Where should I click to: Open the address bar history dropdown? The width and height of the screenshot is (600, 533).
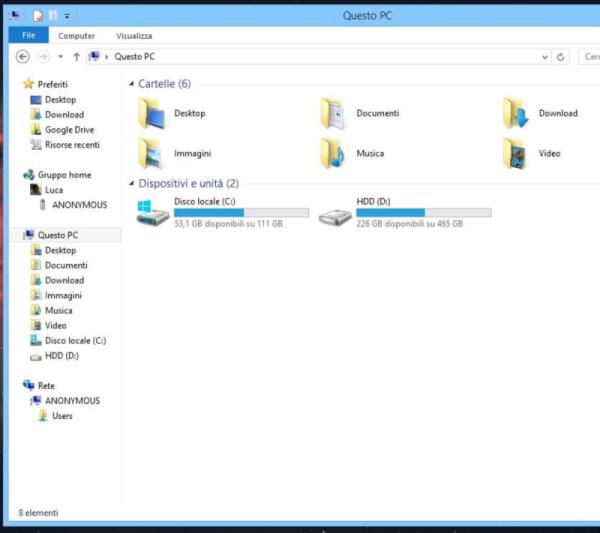point(544,57)
